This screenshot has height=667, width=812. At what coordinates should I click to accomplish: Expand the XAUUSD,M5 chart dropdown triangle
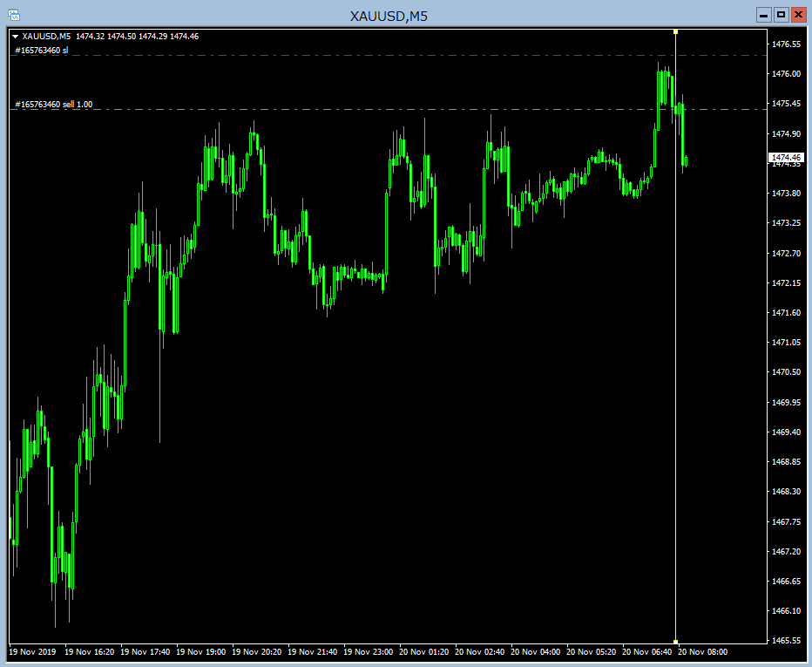point(15,37)
